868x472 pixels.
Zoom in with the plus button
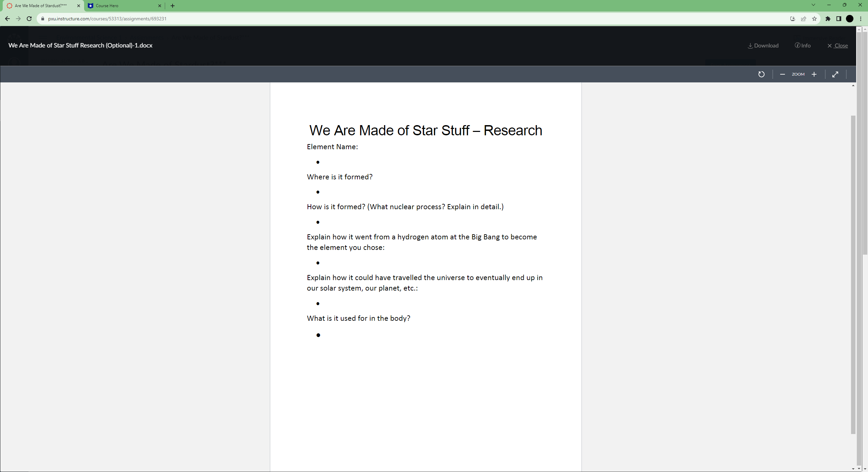point(814,74)
